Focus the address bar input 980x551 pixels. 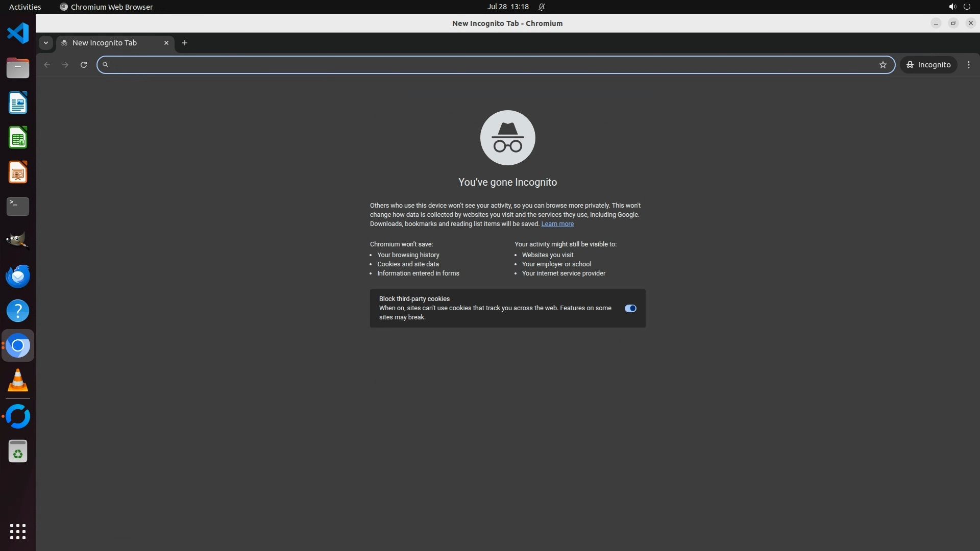point(490,65)
